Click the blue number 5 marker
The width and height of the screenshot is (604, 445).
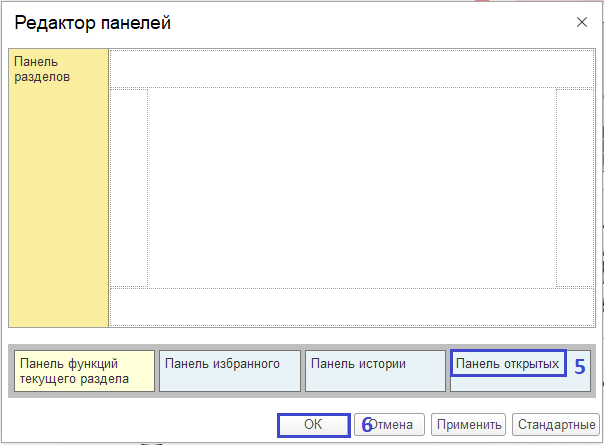tap(579, 367)
